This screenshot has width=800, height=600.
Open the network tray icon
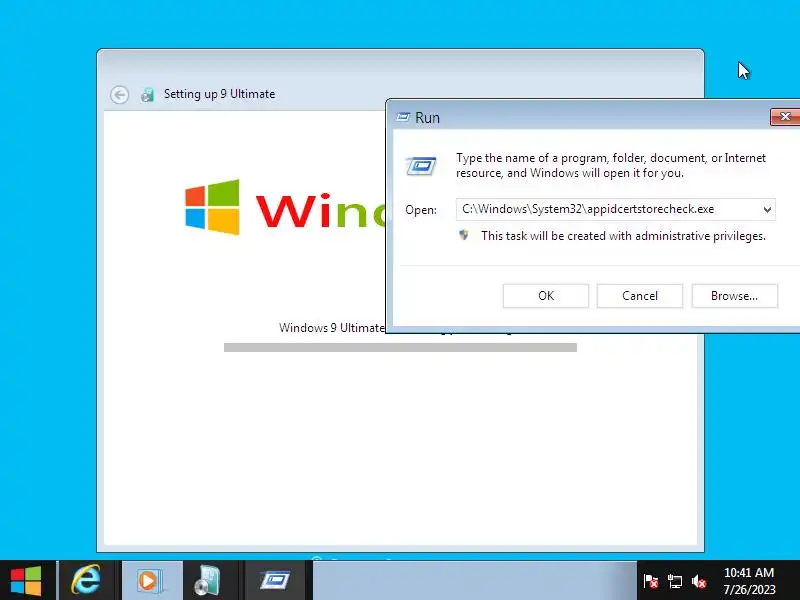(674, 581)
